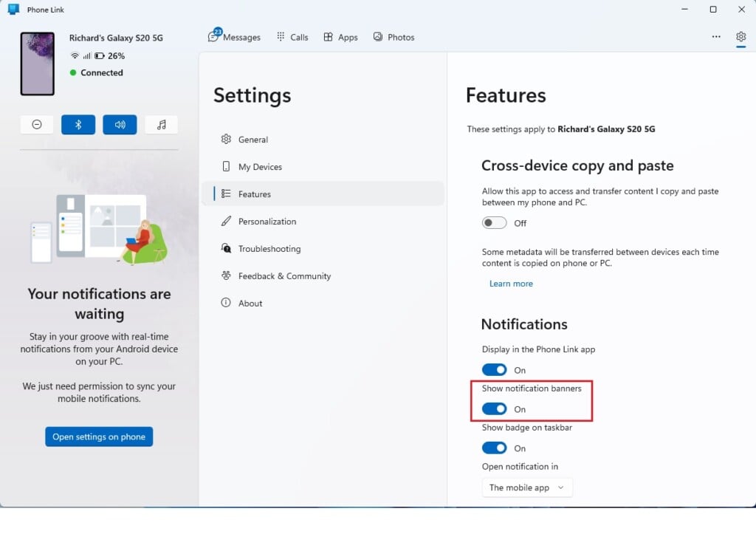The width and height of the screenshot is (756, 534).
Task: Switch to the Photos tab
Action: (x=394, y=37)
